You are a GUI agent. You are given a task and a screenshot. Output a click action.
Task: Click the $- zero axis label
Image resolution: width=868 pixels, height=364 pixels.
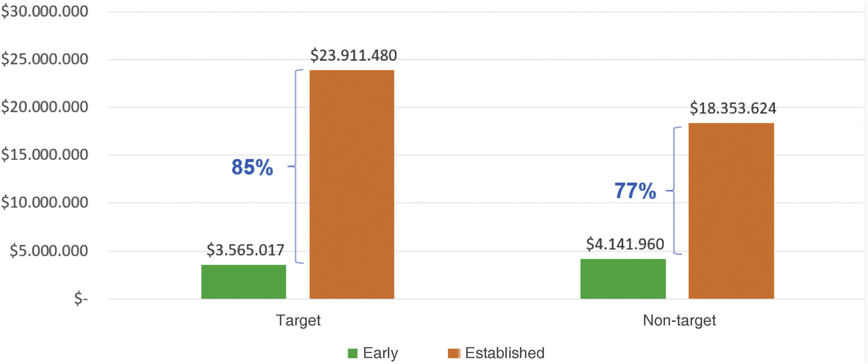(x=81, y=299)
